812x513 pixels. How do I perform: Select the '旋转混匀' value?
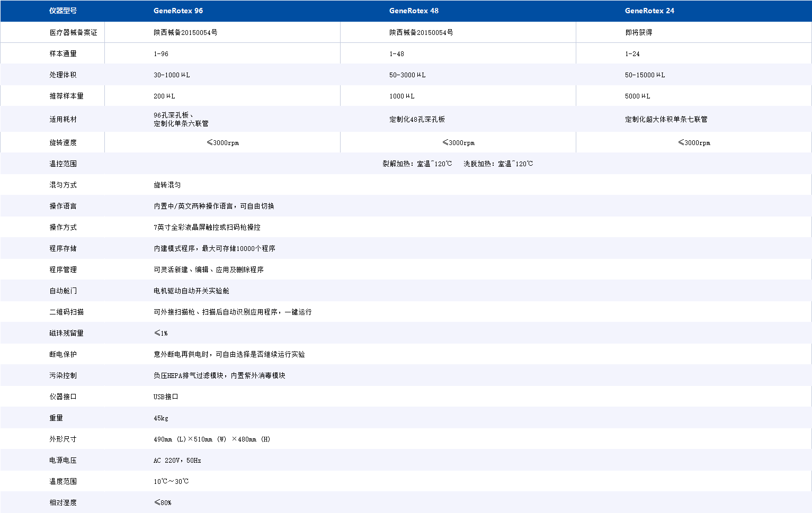pos(167,185)
